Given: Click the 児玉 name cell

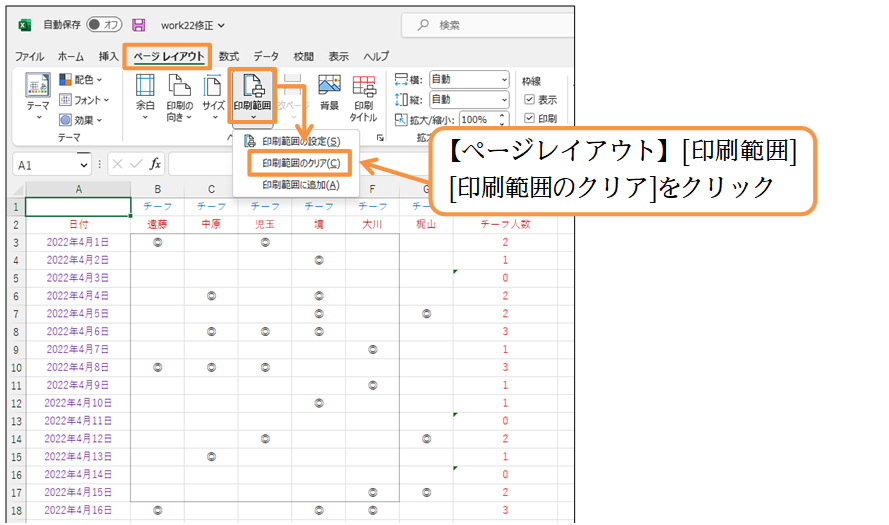Looking at the screenshot, I should click(x=265, y=225).
